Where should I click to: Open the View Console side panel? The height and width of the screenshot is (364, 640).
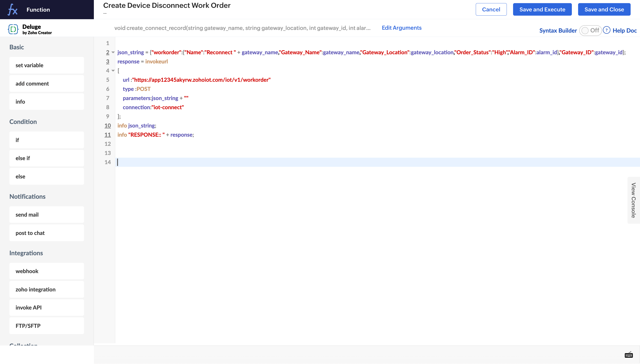coord(633,200)
